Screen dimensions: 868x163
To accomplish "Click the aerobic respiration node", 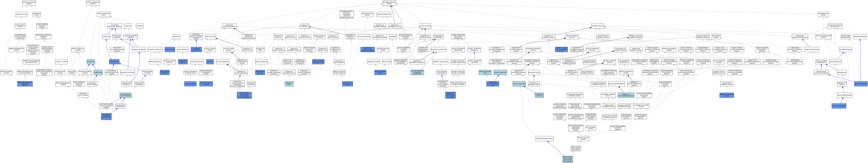I will coord(519,84).
